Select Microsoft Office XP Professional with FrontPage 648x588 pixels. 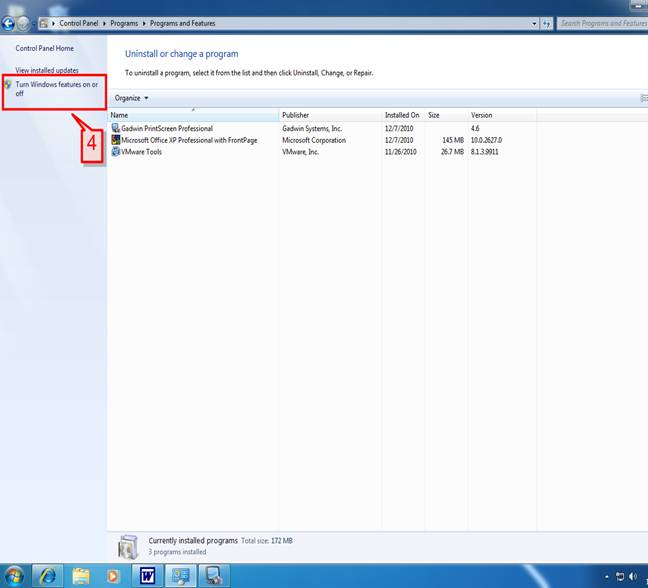click(322, 140)
